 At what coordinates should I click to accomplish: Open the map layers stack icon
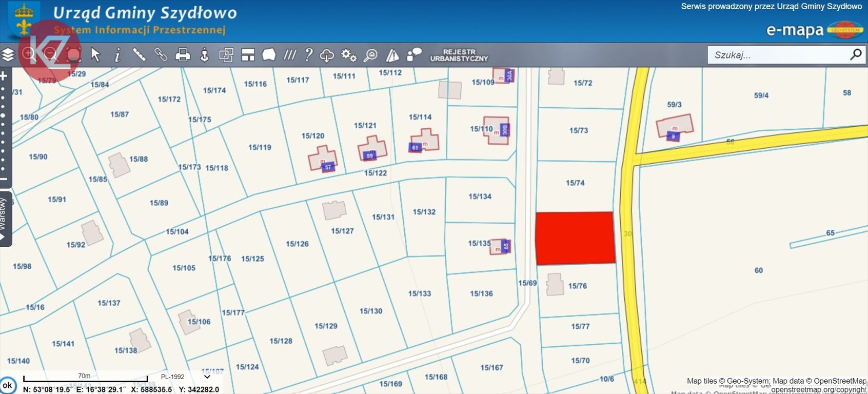tap(8, 54)
